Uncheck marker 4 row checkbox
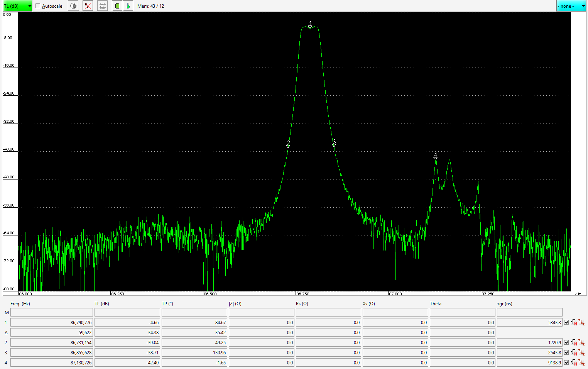The image size is (588, 369). [x=566, y=362]
